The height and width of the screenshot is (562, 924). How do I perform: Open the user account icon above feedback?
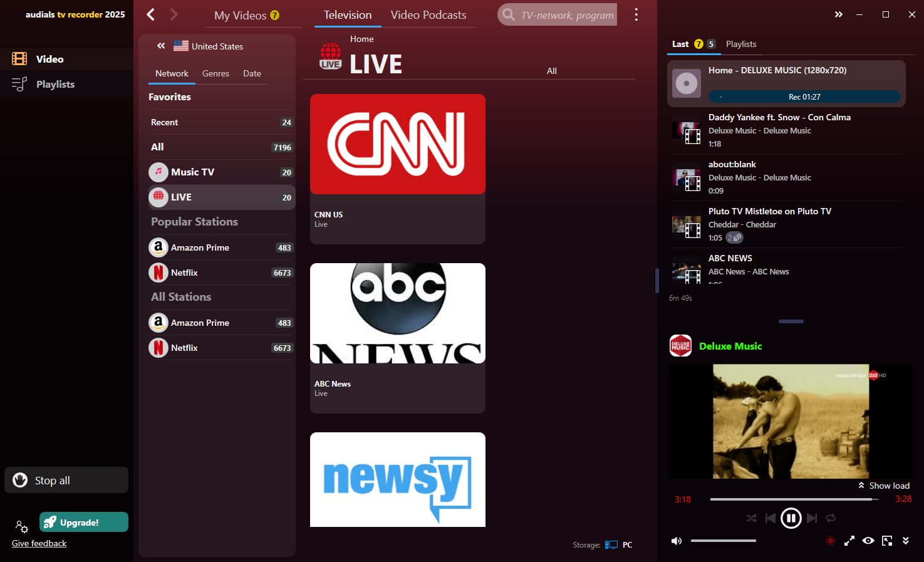(21, 526)
